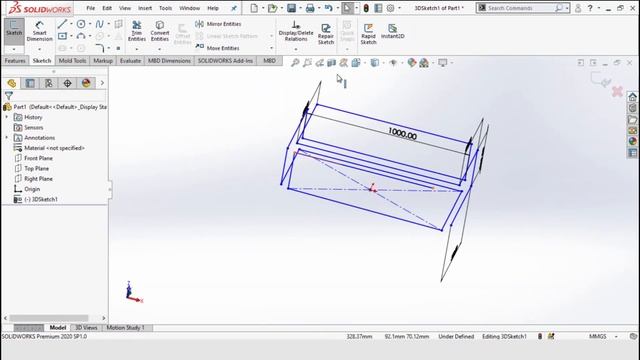The height and width of the screenshot is (360, 640).
Task: Switch to the Markup tab
Action: (x=103, y=60)
